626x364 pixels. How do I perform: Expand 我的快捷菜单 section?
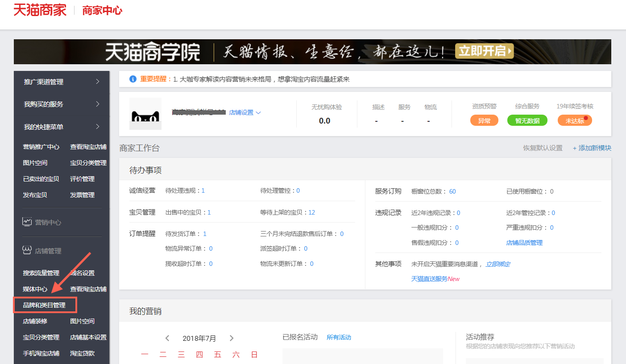pyautogui.click(x=62, y=127)
